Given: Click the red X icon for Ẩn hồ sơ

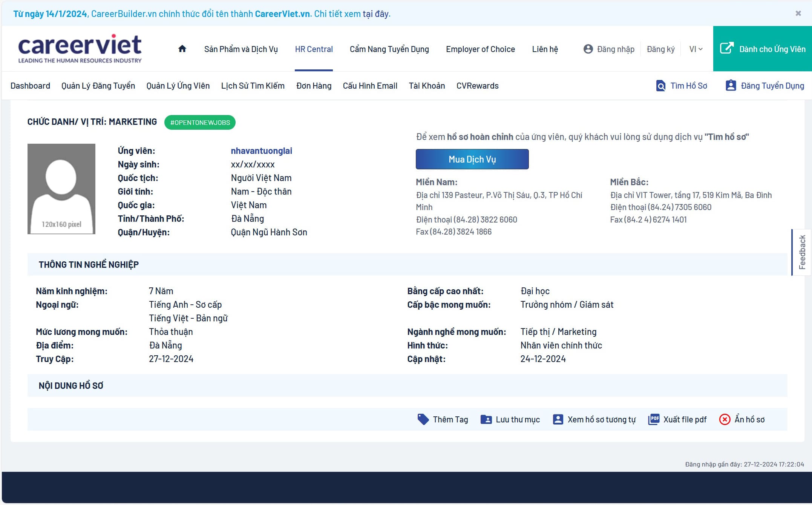Looking at the screenshot, I should pyautogui.click(x=725, y=419).
